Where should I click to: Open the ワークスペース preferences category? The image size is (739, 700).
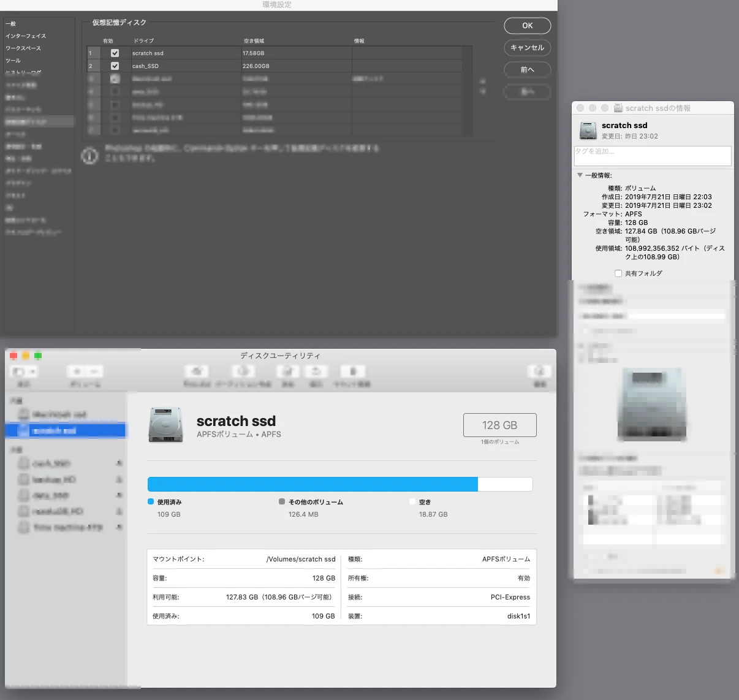click(23, 48)
